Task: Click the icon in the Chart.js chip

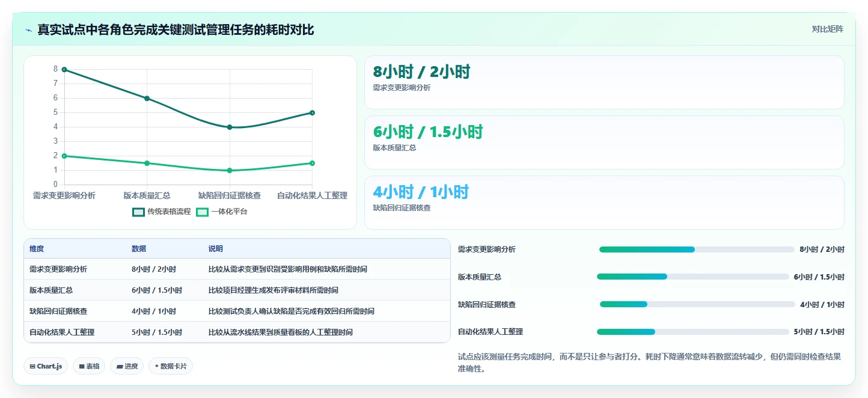Action: 32,366
